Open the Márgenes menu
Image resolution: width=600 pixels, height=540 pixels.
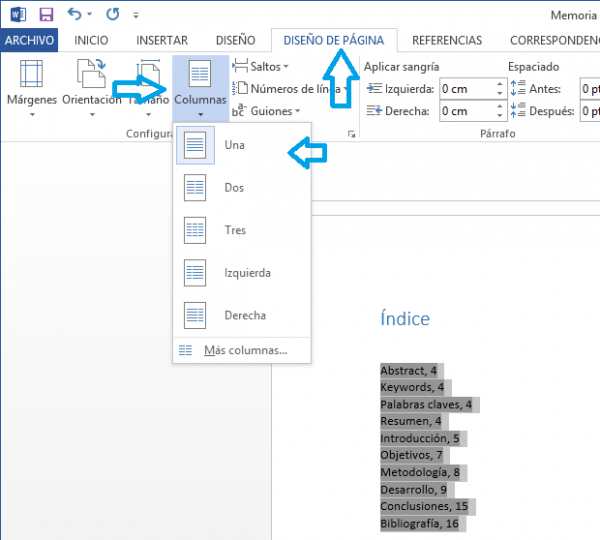[x=32, y=88]
